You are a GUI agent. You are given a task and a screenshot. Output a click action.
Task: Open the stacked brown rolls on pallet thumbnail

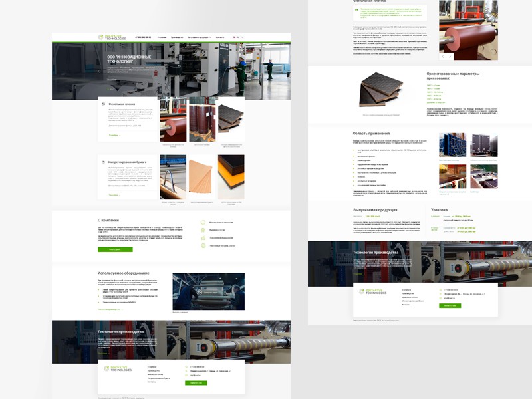202,120
